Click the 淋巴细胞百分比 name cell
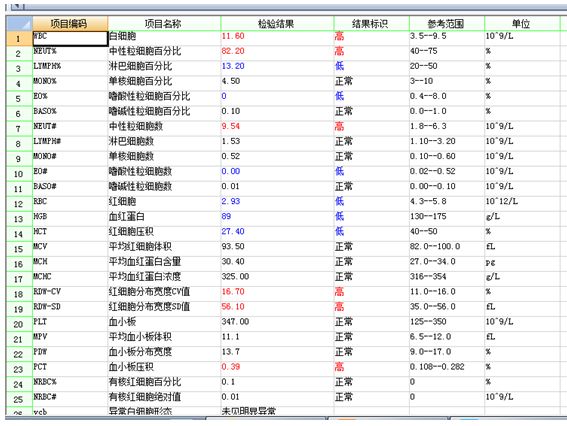 tap(164, 69)
